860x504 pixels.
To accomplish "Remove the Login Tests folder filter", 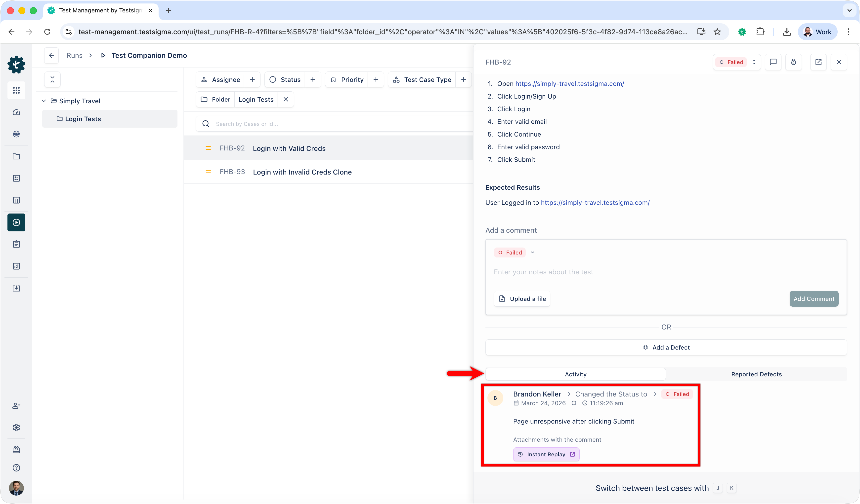I will (286, 99).
